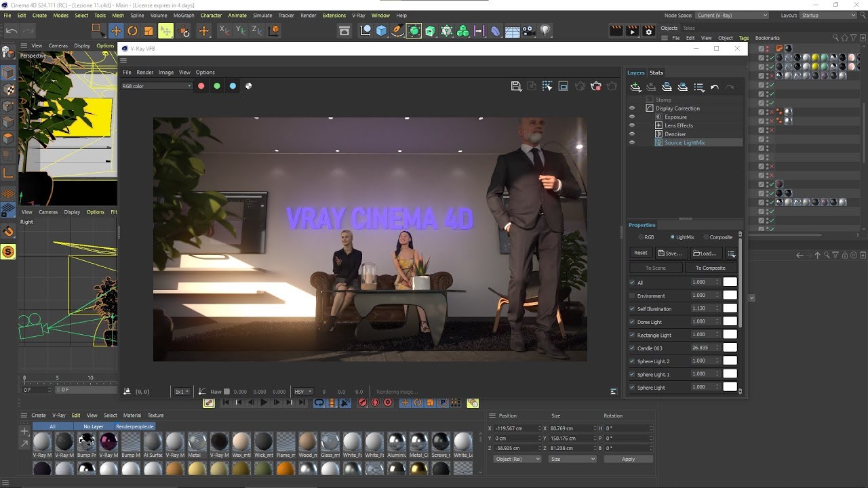Click the stop render teapot icon

[596, 86]
